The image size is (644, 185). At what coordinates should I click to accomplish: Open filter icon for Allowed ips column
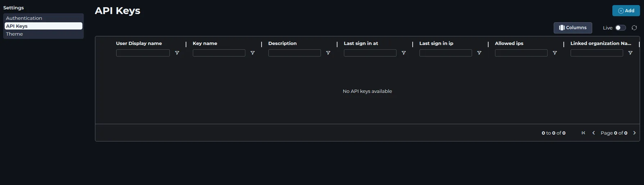(x=555, y=53)
